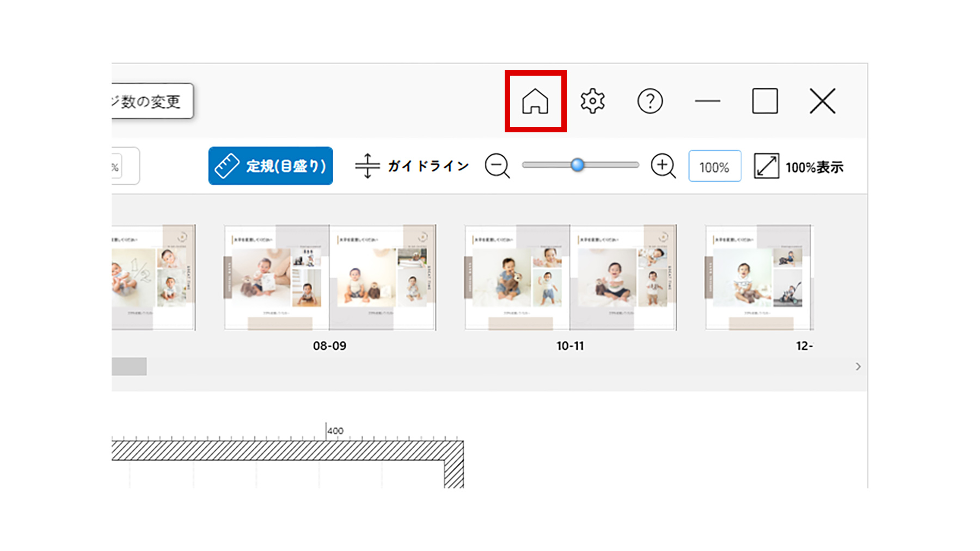Toggle ガイドライン guideline display
The width and height of the screenshot is (980, 551).
click(x=412, y=166)
